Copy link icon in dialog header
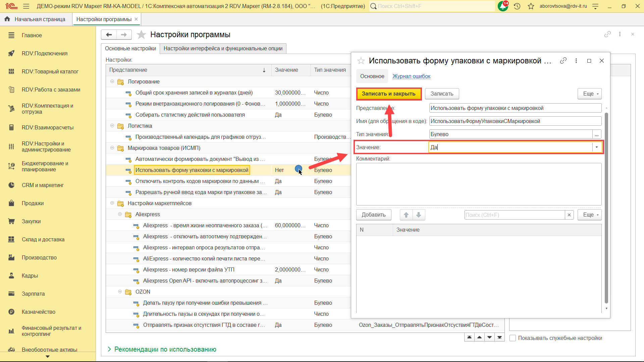The height and width of the screenshot is (362, 644). tap(563, 61)
